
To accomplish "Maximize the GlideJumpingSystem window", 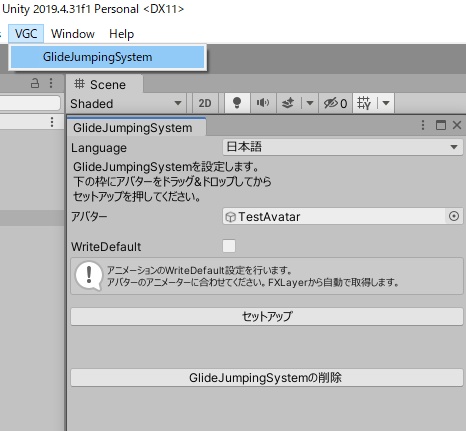I will click(x=441, y=125).
